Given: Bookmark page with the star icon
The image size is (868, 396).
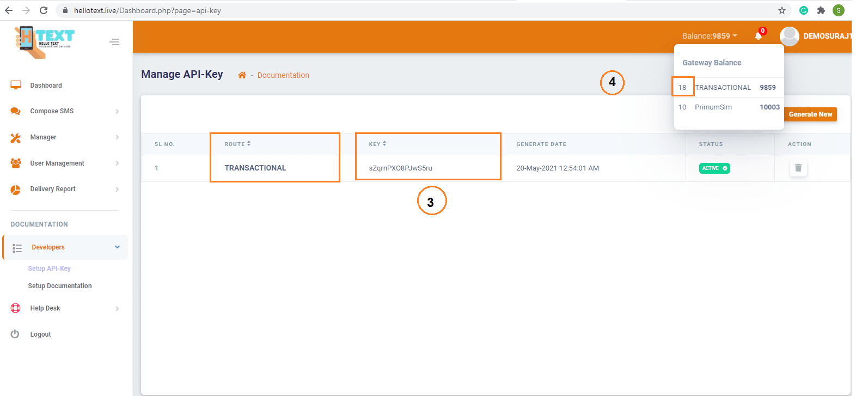Looking at the screenshot, I should click(x=782, y=10).
